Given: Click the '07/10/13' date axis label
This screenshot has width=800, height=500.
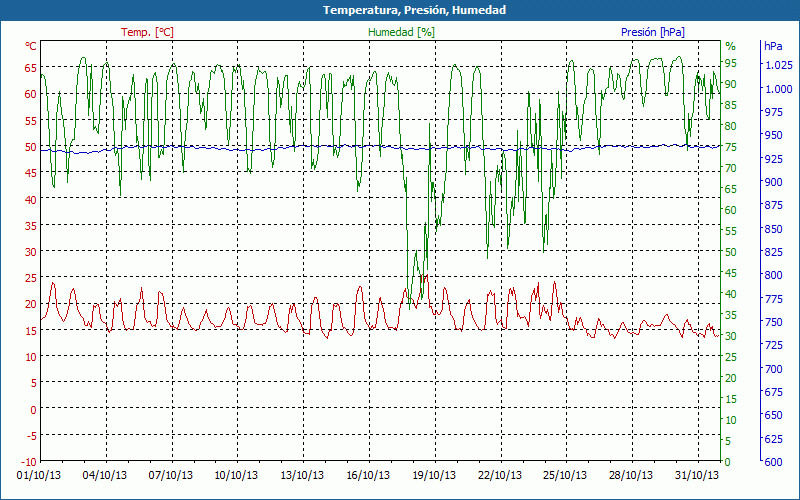Looking at the screenshot, I should click(x=171, y=475).
